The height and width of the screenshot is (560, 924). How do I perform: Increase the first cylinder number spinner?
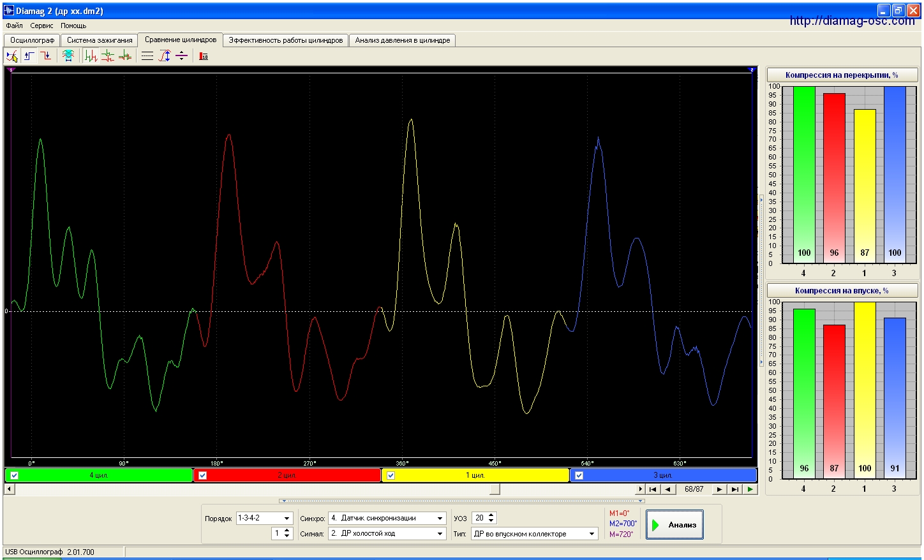[287, 531]
